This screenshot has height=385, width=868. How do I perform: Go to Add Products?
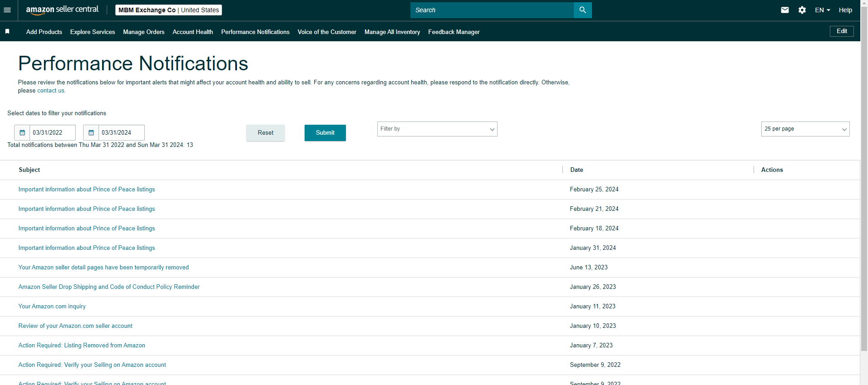[44, 32]
